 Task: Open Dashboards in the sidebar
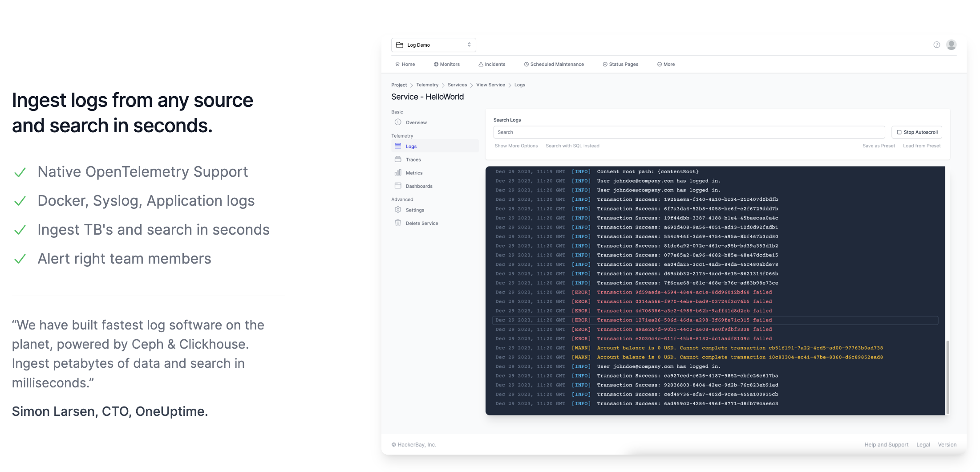coord(398,186)
